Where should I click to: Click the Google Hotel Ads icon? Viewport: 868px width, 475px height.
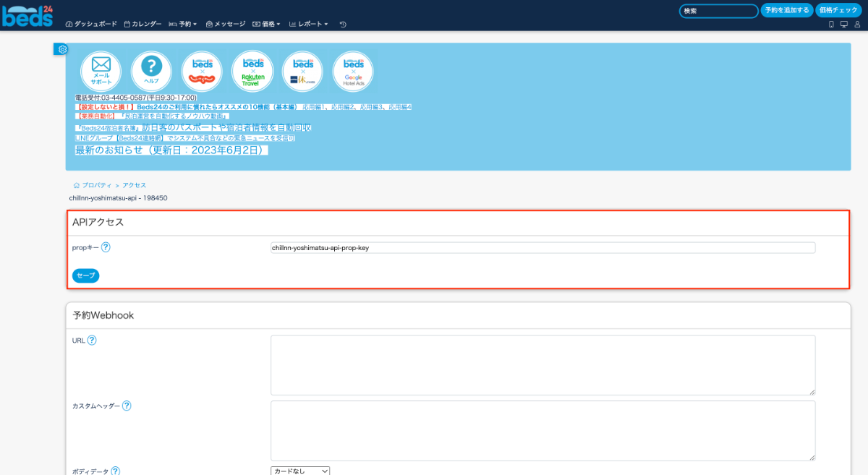[353, 70]
